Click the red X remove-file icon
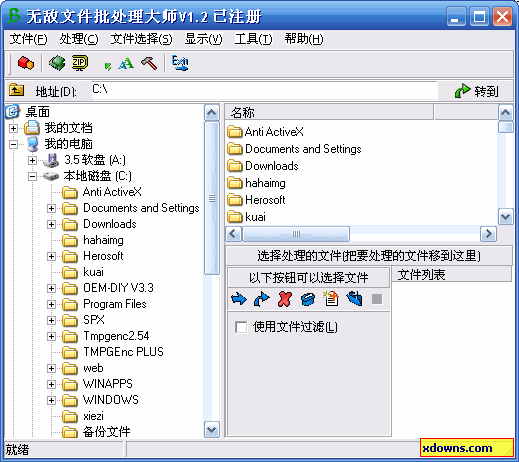 click(x=284, y=299)
